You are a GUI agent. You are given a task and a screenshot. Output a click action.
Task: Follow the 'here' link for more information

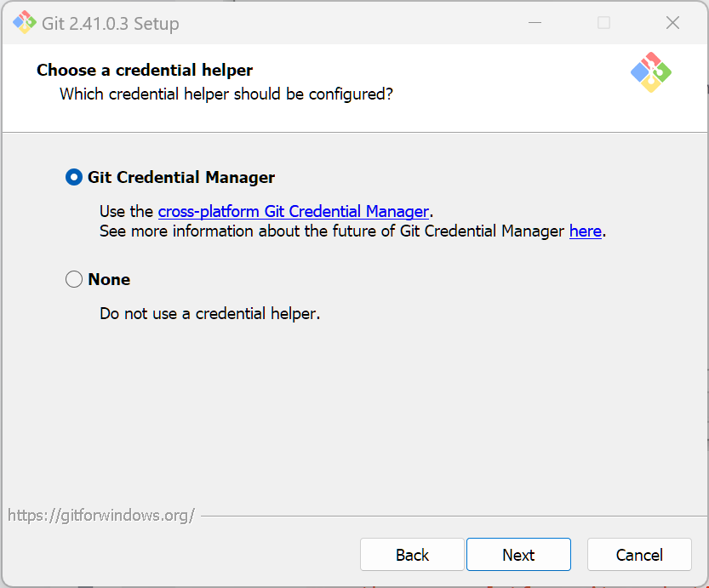[x=585, y=231]
